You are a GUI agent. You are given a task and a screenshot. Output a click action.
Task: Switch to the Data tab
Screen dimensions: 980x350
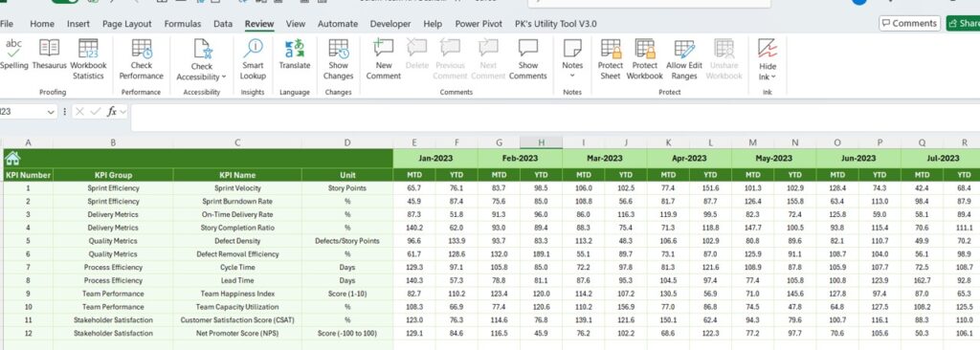coord(222,24)
